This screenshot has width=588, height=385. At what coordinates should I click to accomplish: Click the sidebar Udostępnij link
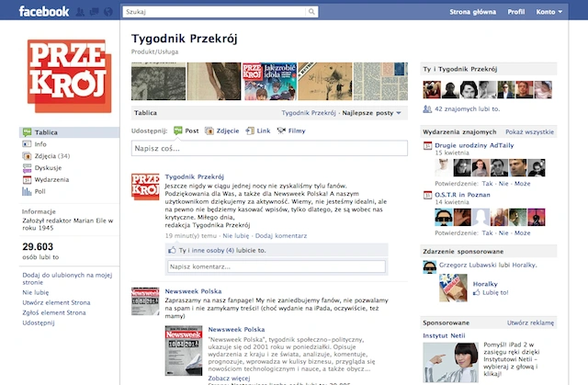click(39, 323)
